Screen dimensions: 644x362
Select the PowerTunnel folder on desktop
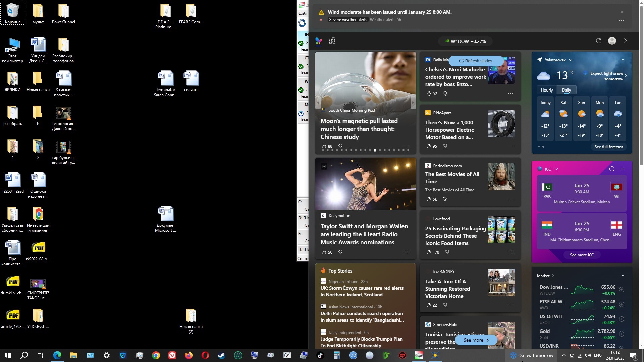[63, 14]
